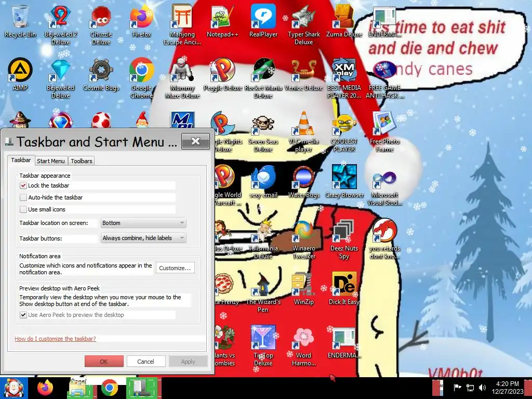This screenshot has width=532, height=399.
Task: Open the Recycle Bin desktop icon
Action: pyautogui.click(x=20, y=21)
